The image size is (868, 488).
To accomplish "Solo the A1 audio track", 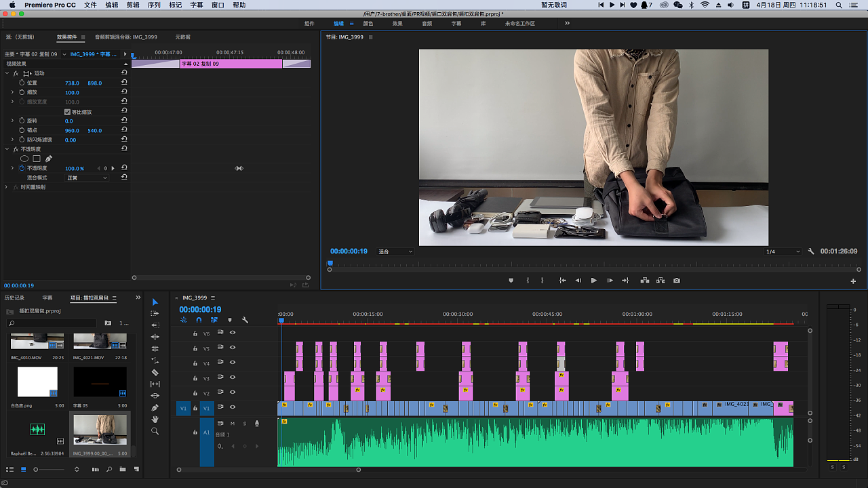I will point(245,424).
